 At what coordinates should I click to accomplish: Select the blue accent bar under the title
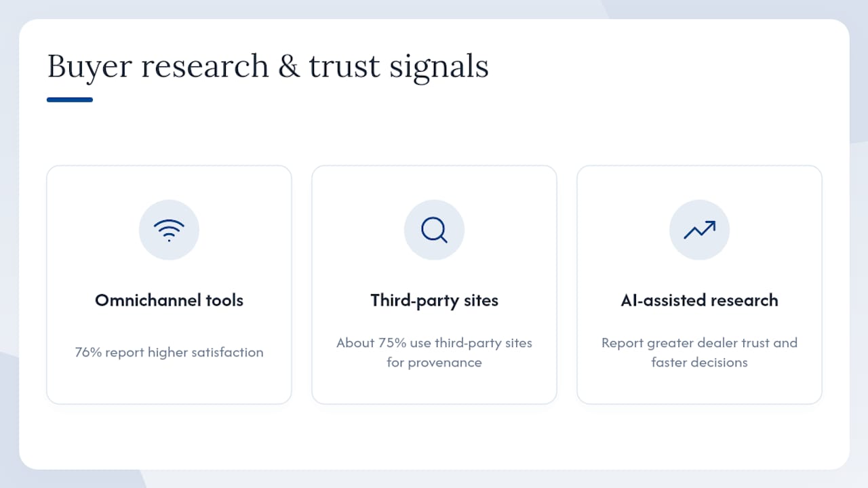pyautogui.click(x=70, y=100)
